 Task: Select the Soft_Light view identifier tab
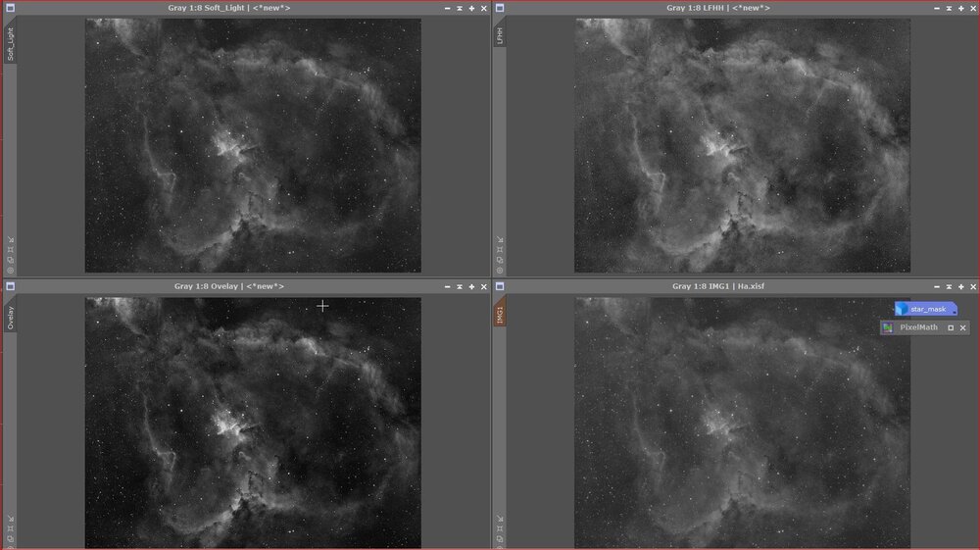click(11, 45)
